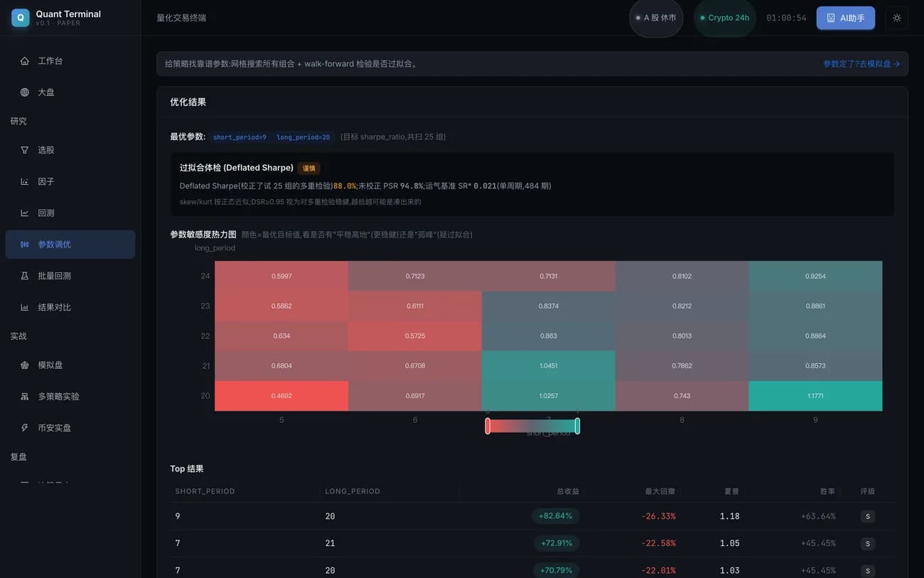Click the A股 休市 market status pill
Image resolution: width=924 pixels, height=578 pixels.
click(x=656, y=18)
